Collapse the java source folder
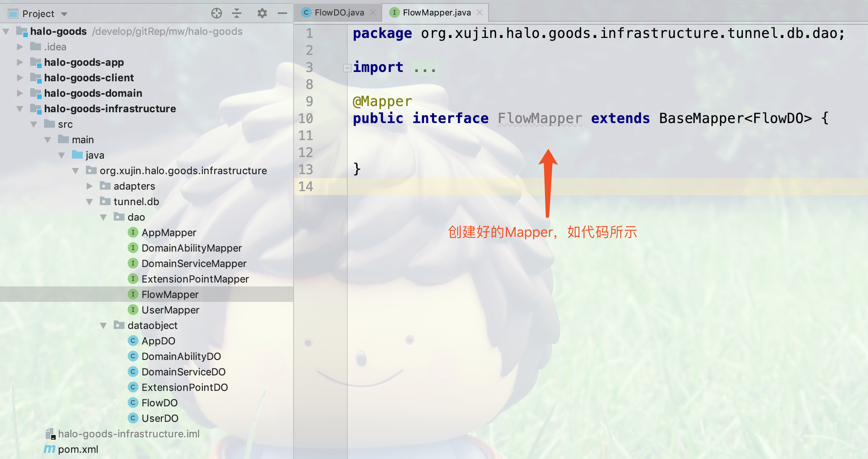This screenshot has width=868, height=459. click(62, 155)
